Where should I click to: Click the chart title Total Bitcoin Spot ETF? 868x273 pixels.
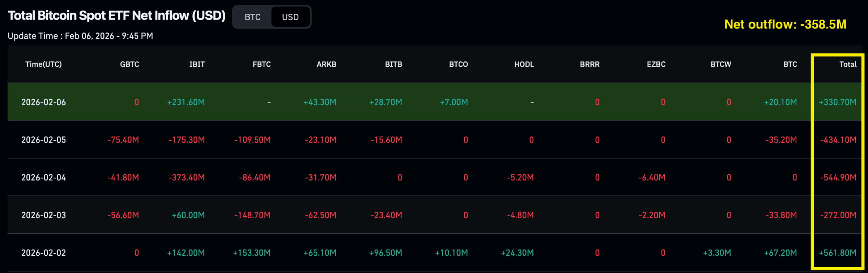pyautogui.click(x=116, y=16)
